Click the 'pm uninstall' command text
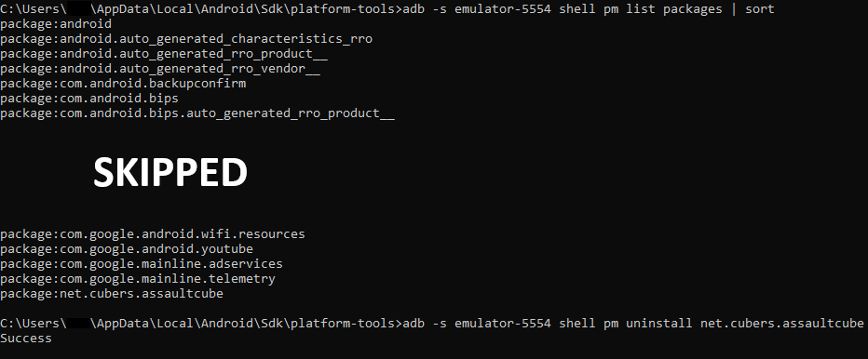The image size is (868, 359). tap(647, 323)
